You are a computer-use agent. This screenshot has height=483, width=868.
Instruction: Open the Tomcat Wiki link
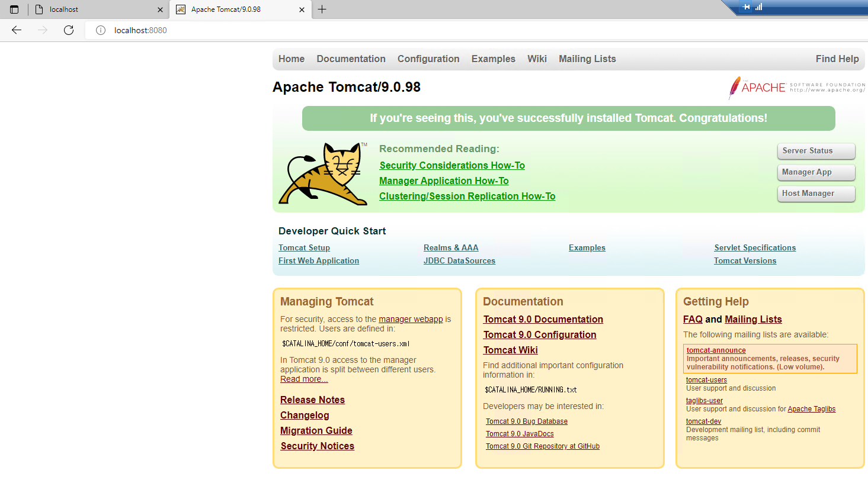coord(510,350)
